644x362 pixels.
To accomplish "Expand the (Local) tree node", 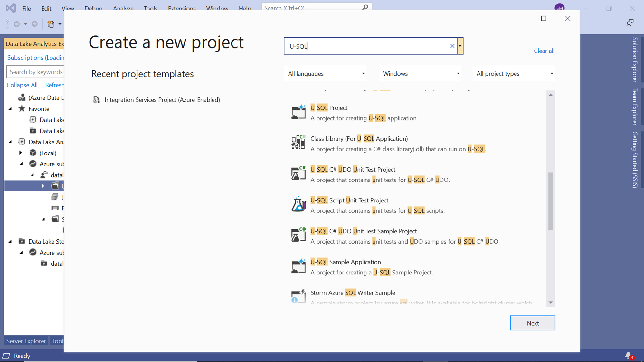I will point(21,153).
